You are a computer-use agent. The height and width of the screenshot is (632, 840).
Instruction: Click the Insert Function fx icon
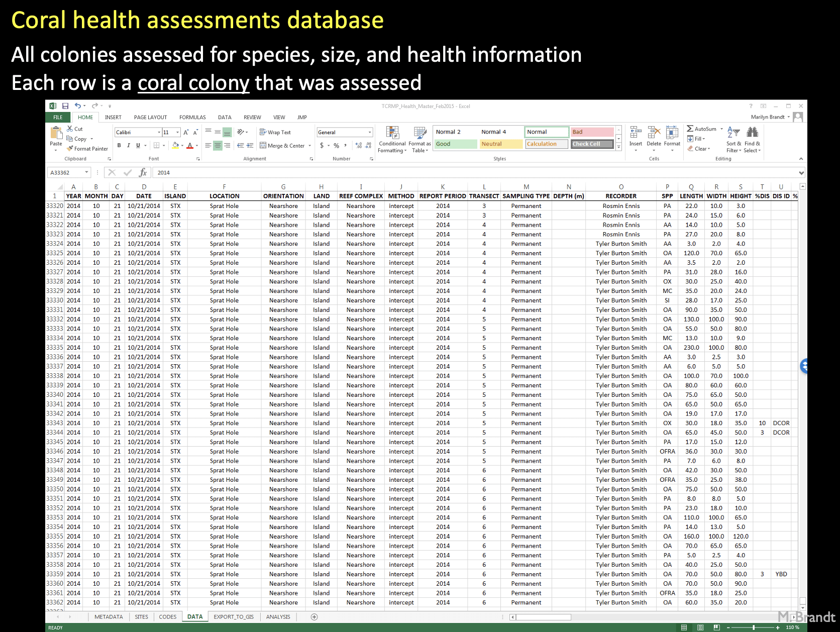click(x=143, y=173)
